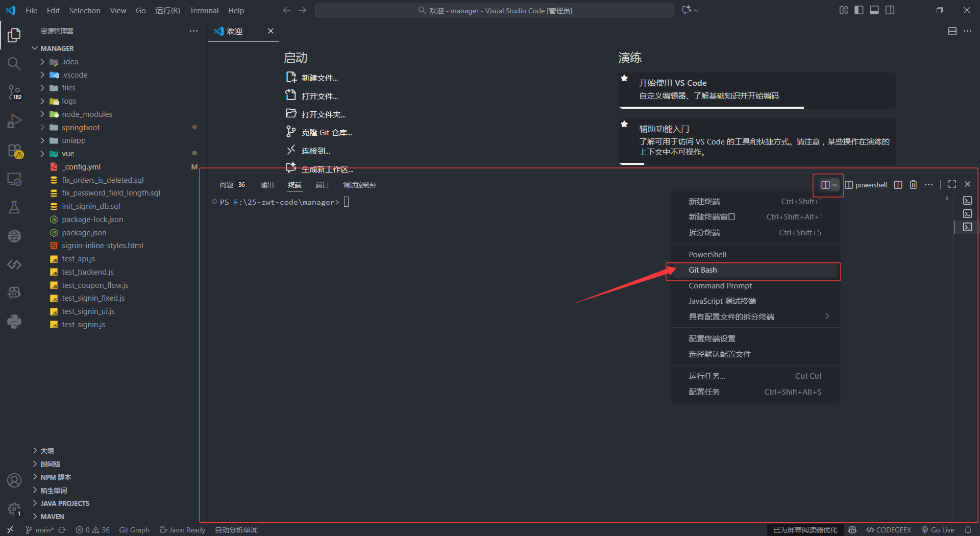Maximize the terminal panel size

952,184
